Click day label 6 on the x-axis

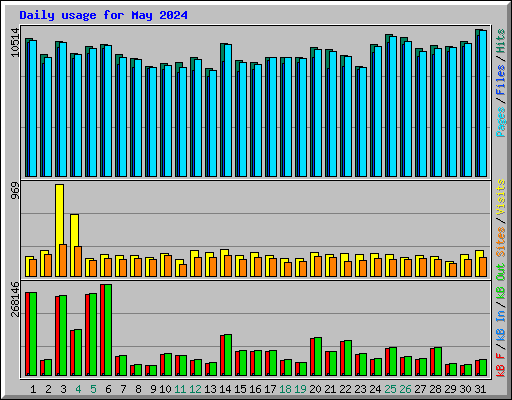pos(108,389)
